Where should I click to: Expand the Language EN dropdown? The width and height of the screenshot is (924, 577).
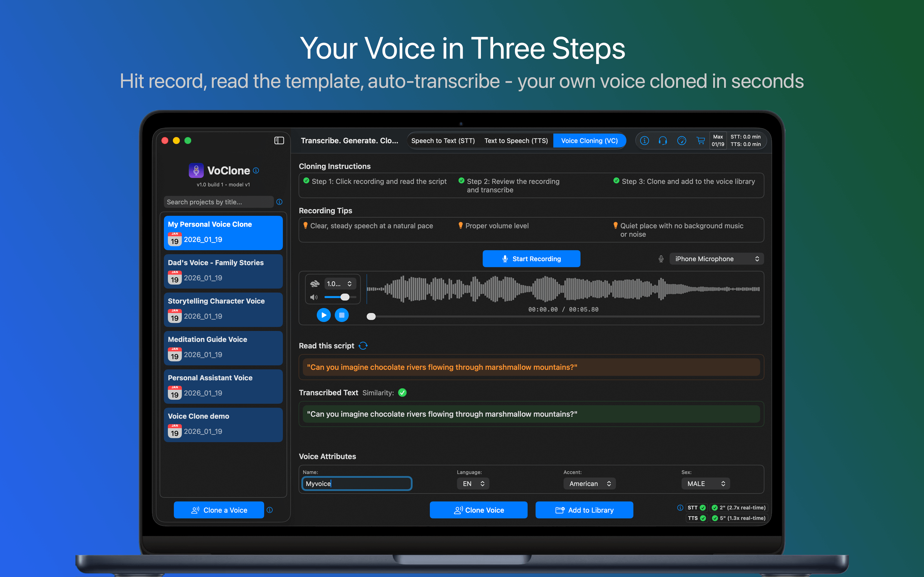tap(473, 483)
